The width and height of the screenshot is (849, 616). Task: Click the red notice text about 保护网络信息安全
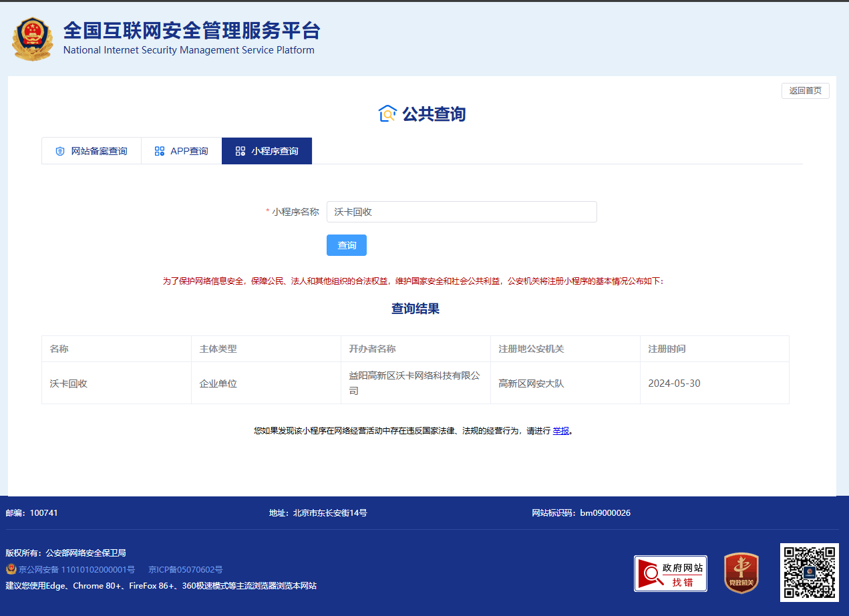tap(413, 281)
